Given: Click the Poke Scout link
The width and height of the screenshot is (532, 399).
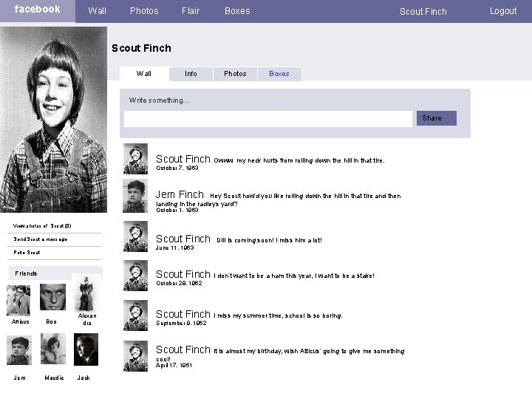Looking at the screenshot, I should click(x=27, y=253).
